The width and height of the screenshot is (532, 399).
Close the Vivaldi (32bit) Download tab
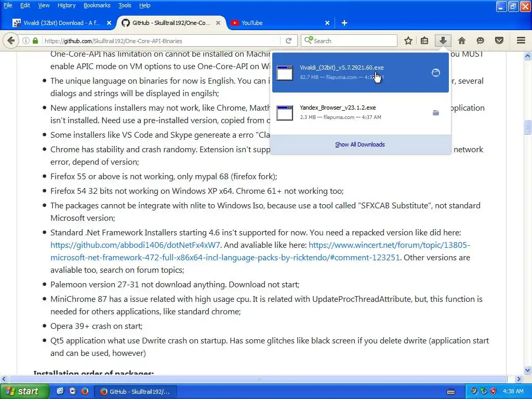pos(109,23)
